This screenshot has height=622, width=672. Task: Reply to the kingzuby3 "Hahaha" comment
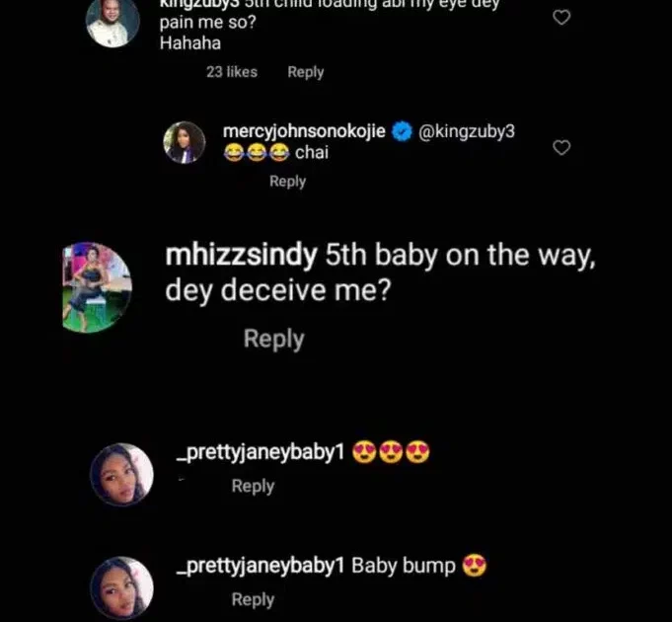[x=306, y=71]
